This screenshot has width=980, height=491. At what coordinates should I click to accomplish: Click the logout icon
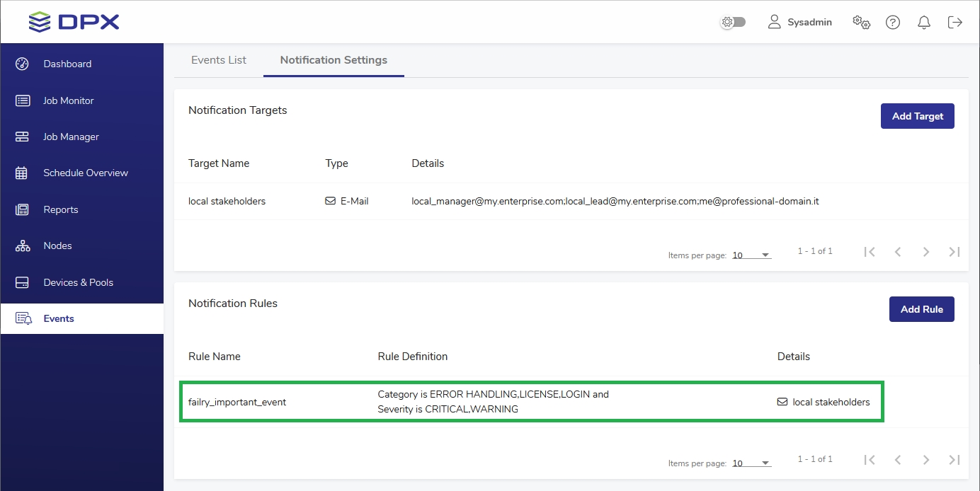955,22
